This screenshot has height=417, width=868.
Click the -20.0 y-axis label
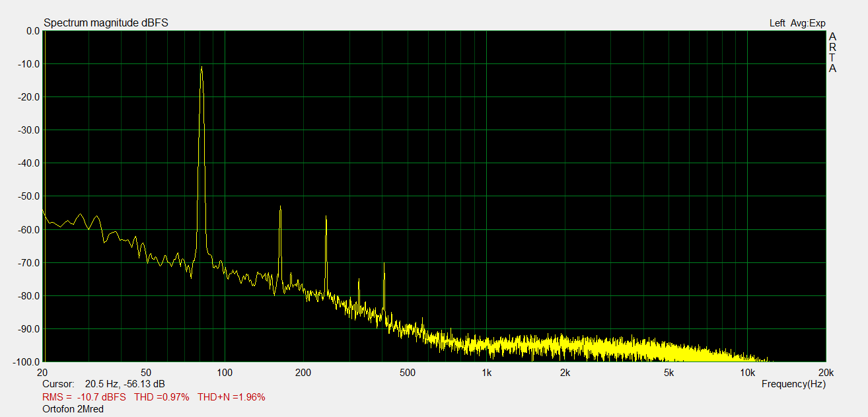pos(30,97)
